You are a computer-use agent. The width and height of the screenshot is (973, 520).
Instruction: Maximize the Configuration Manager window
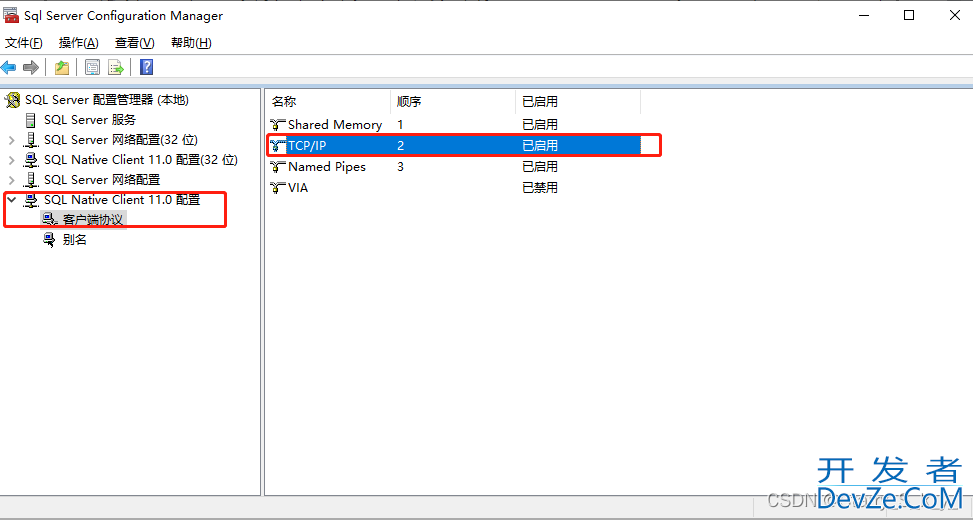(x=909, y=16)
